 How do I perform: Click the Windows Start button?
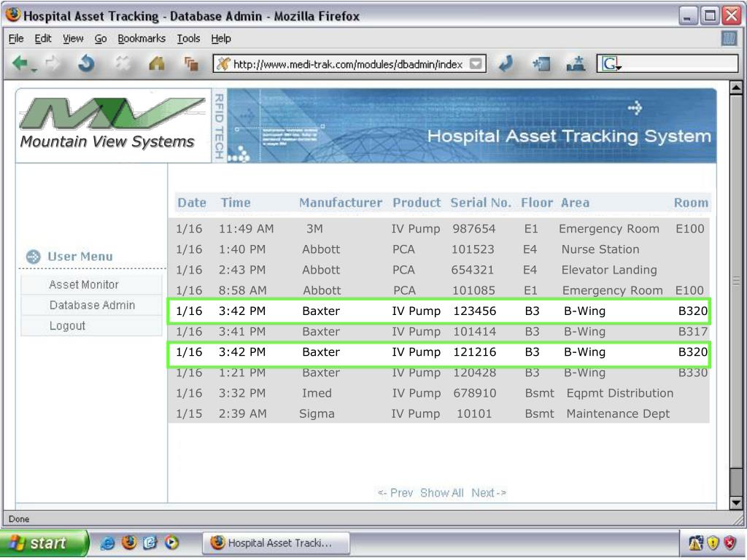coord(44,542)
